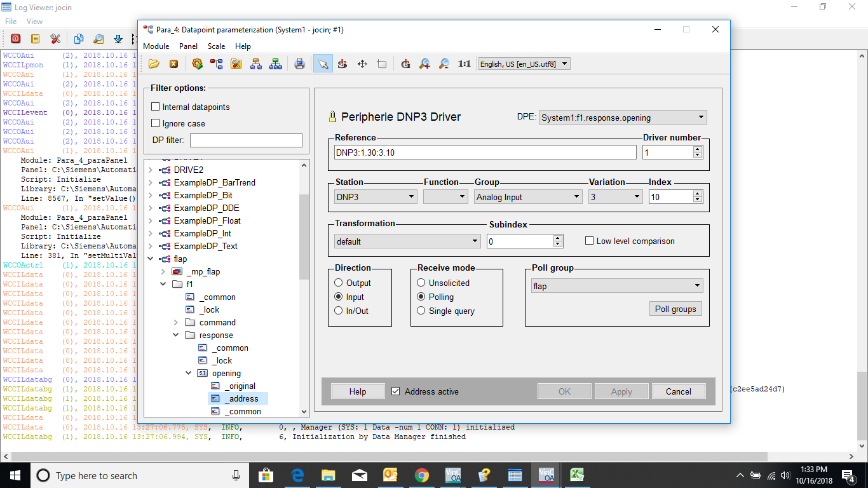Click the open folder icon in Para toolbar
868x488 pixels.
tap(154, 64)
